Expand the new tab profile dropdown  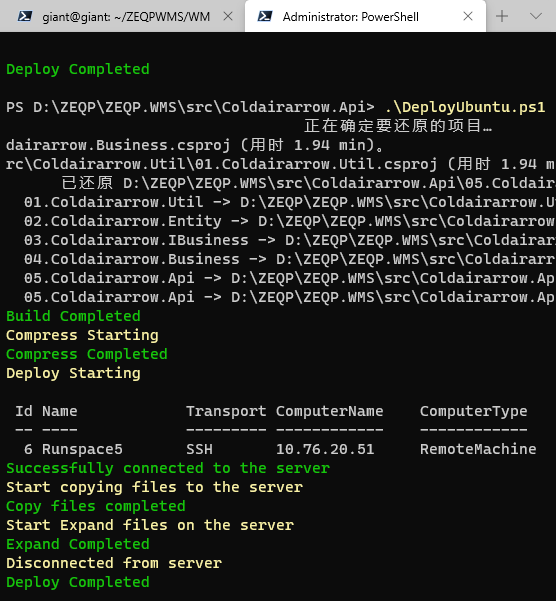point(536,16)
